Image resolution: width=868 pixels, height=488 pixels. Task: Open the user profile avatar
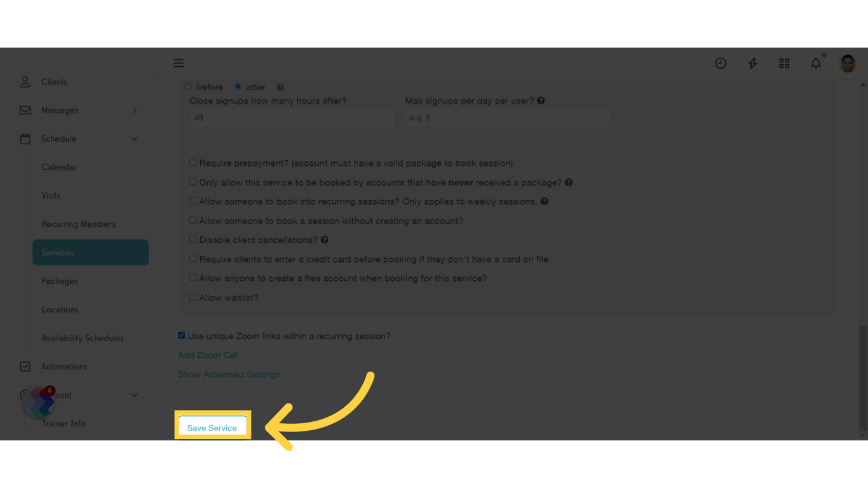848,64
